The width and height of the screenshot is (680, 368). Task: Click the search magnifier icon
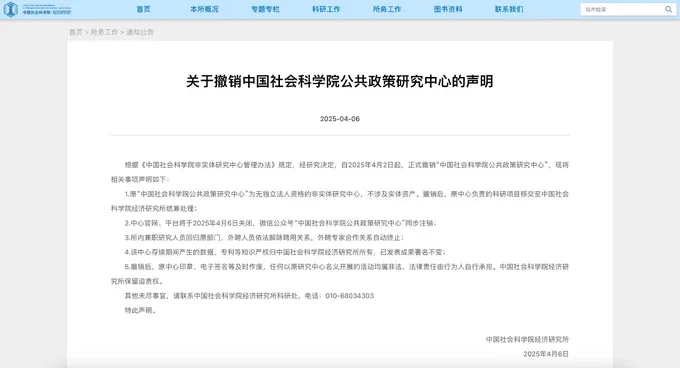(x=668, y=9)
